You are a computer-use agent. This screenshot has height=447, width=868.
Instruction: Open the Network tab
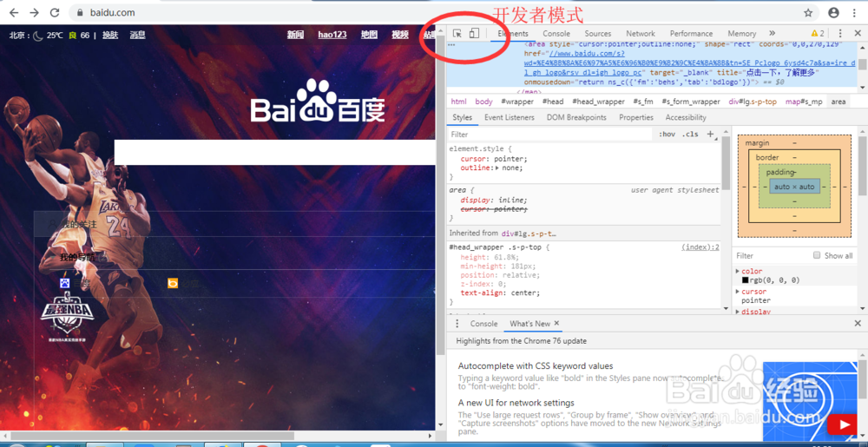641,34
